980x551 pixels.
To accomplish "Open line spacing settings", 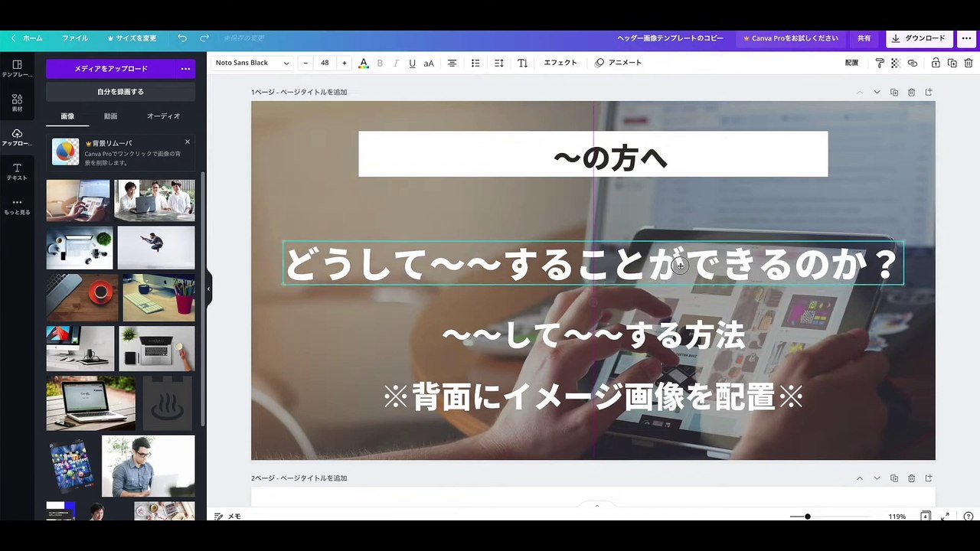I will point(499,63).
